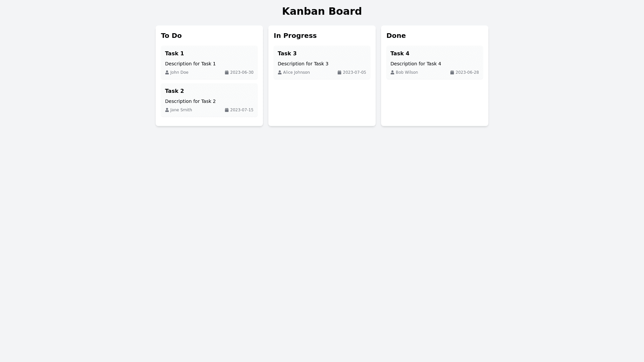Click the Kanban Board page title

tap(322, 11)
